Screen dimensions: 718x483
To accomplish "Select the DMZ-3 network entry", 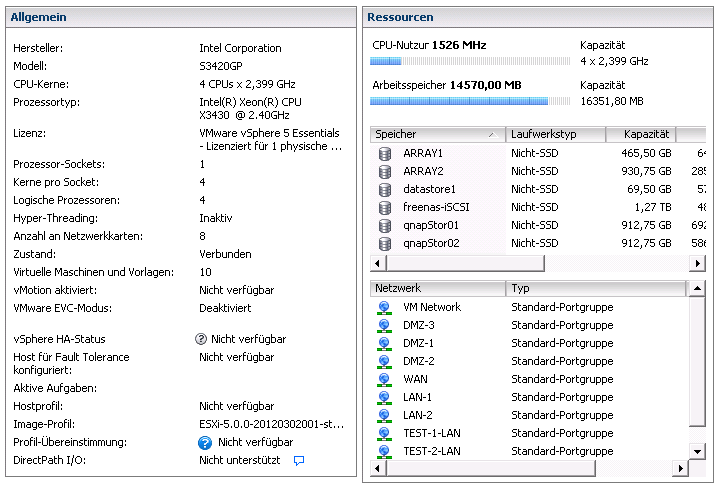I will 418,326.
